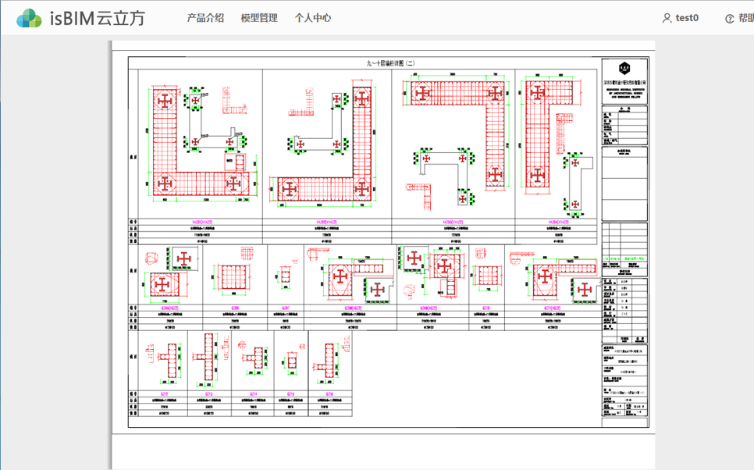Click the magenta label under first top wall detail
Image resolution: width=754 pixels, height=470 pixels.
coord(195,219)
